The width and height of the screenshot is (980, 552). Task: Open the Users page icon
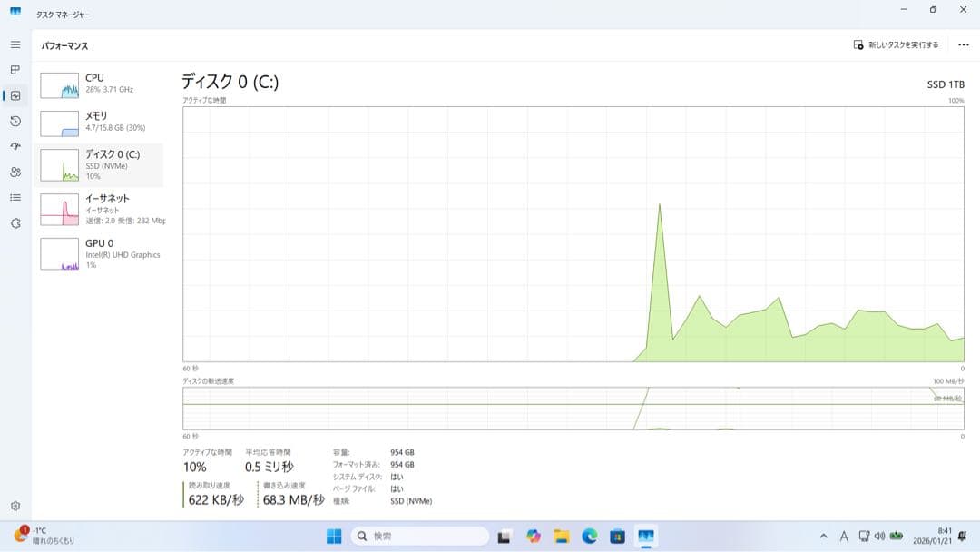[15, 172]
